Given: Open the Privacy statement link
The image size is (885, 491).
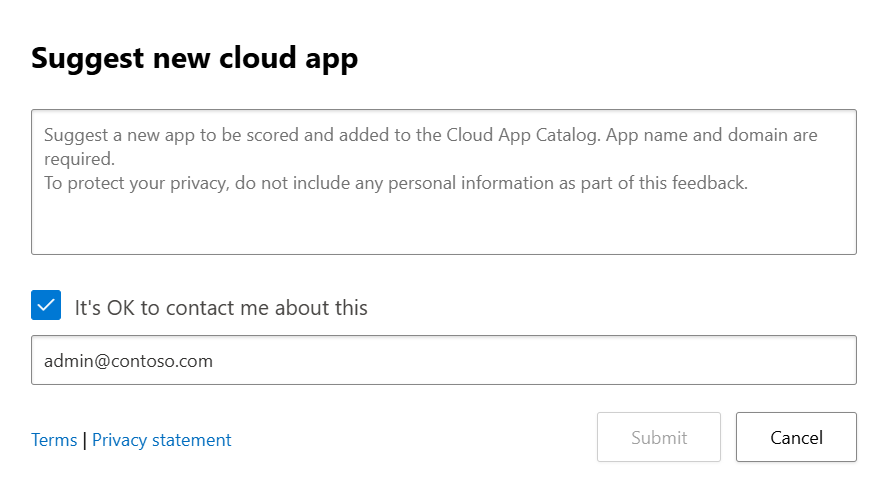Looking at the screenshot, I should (161, 440).
